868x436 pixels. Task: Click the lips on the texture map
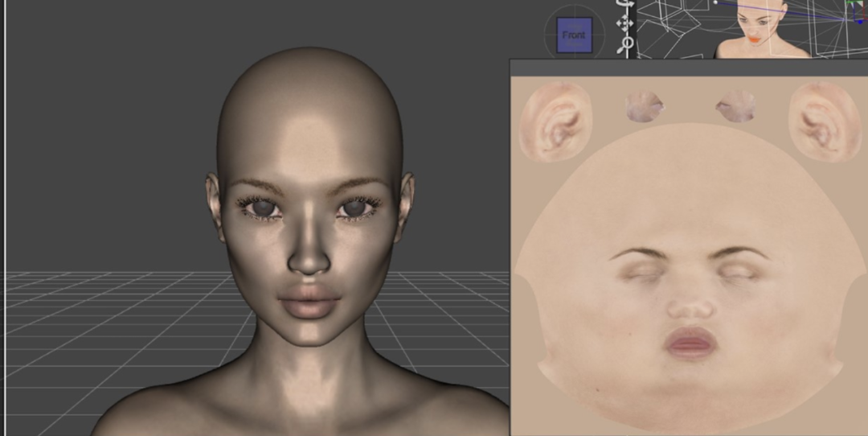click(690, 343)
